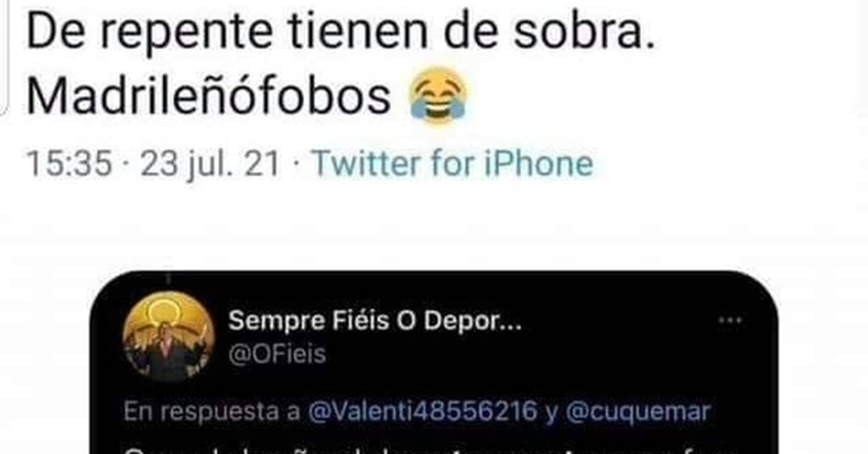Screen dimensions: 868x454
Task: Click the crying-laughing emoji in the tweet
Action: click(438, 96)
